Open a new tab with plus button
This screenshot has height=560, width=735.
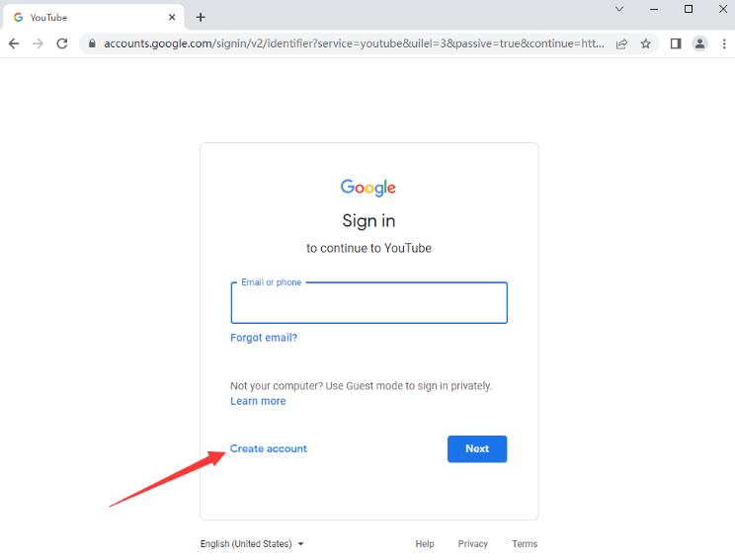point(201,17)
